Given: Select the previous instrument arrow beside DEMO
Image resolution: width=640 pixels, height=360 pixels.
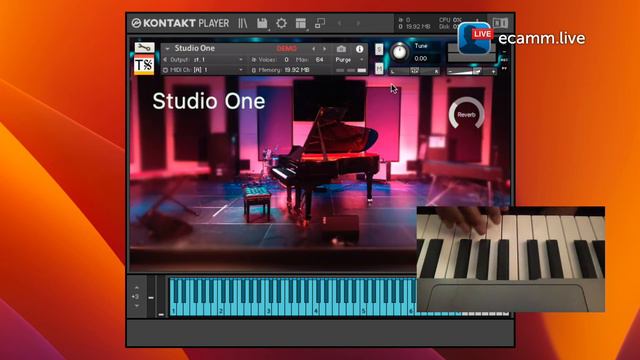Looking at the screenshot, I should tap(313, 49).
